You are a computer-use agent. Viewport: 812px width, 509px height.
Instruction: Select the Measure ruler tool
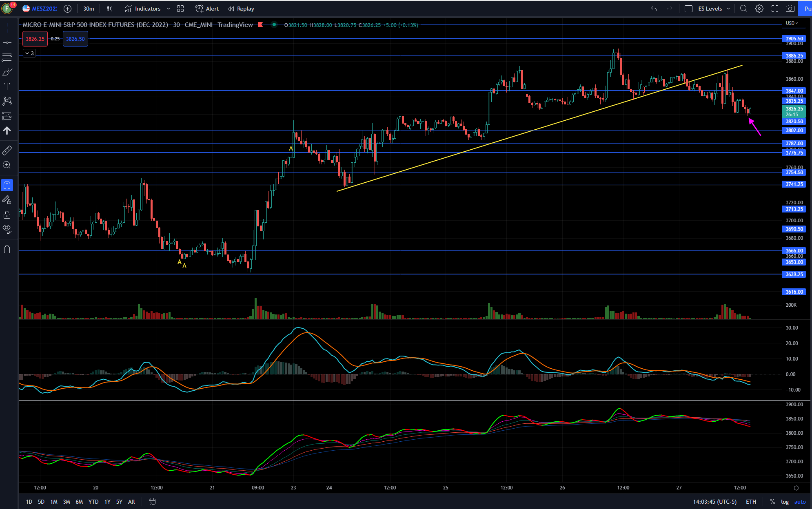pos(7,150)
